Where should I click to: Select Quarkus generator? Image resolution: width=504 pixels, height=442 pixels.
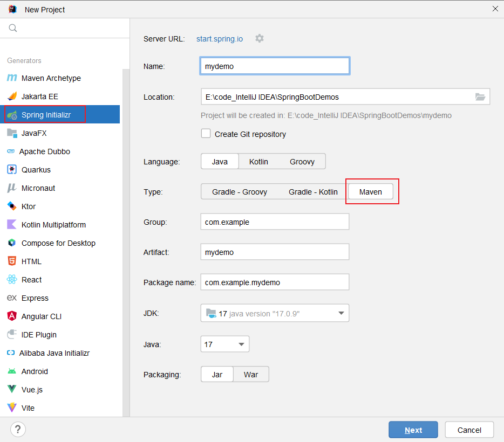point(60,169)
